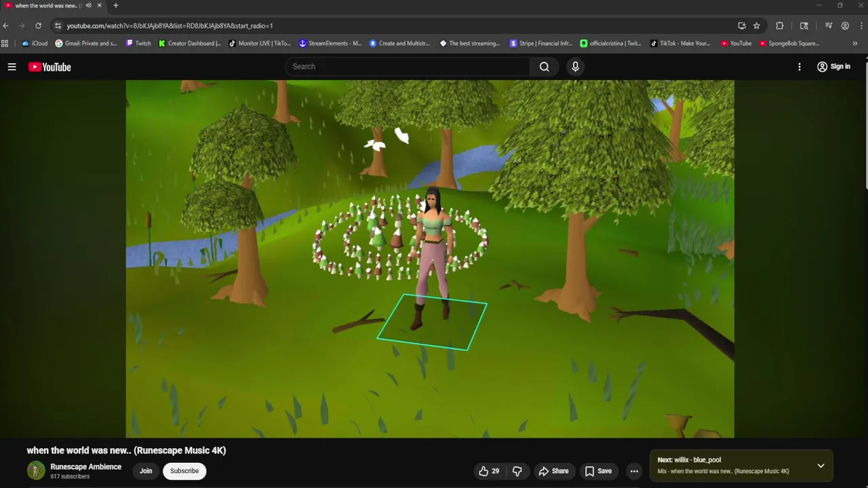Viewport: 868px width, 488px height.
Task: Open browser profile avatar
Action: [845, 26]
